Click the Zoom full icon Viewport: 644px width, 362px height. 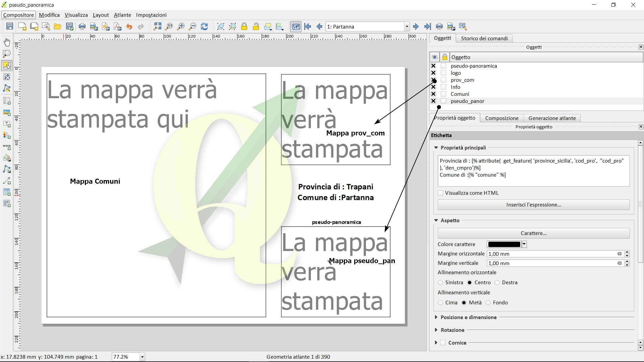[157, 26]
